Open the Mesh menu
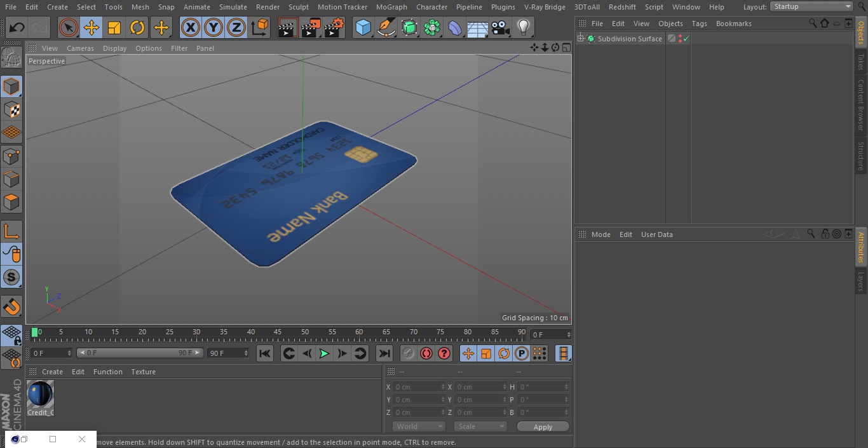Screen dimensions: 868x448 [x=140, y=7]
